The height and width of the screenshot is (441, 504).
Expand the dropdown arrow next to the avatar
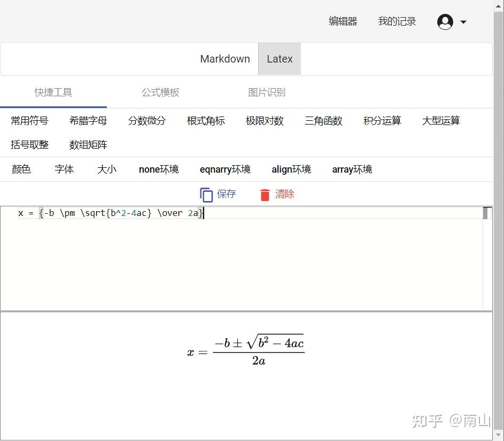463,22
